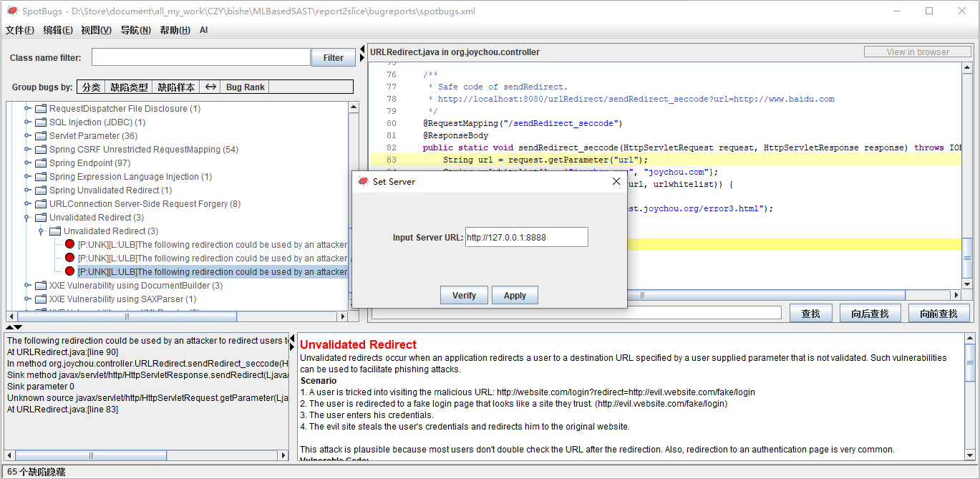Screen dimensions: 980x479
Task: Select the 分类 group-by column
Action: point(91,87)
